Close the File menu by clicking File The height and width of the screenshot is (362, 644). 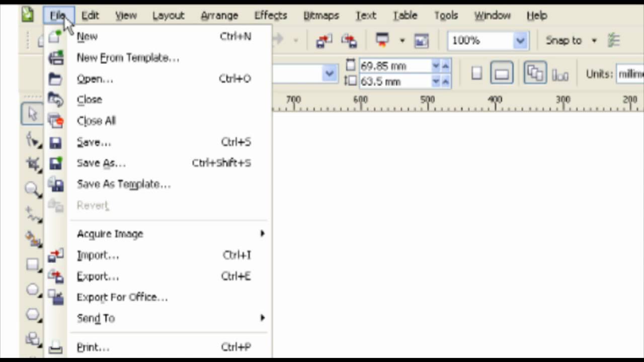coord(58,16)
